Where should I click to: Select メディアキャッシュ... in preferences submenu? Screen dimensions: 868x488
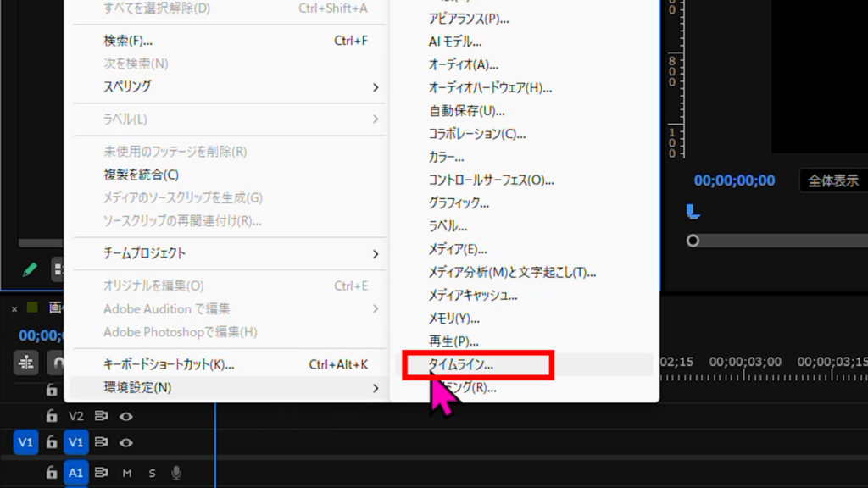click(472, 295)
